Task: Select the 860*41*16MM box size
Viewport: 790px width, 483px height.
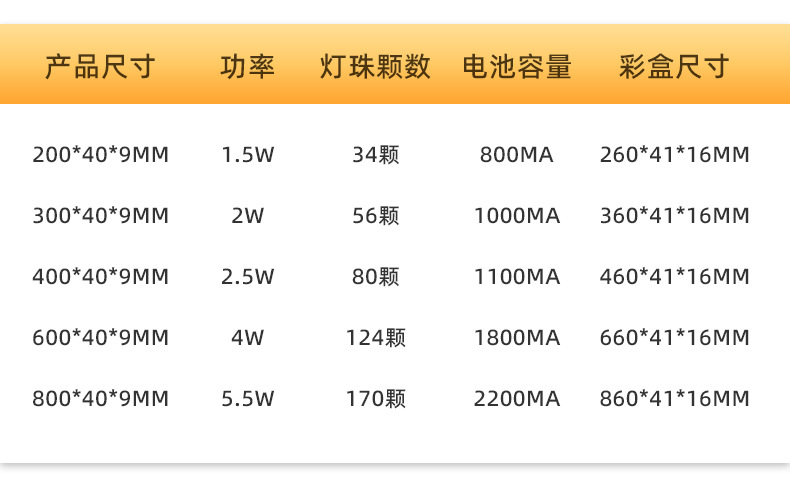Action: [x=674, y=399]
